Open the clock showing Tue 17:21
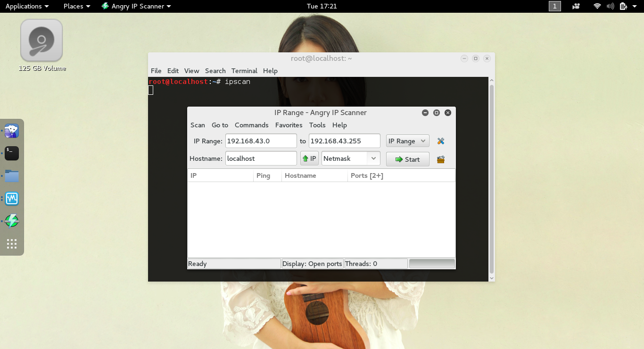Screen dimensions: 644x349 [322, 6]
